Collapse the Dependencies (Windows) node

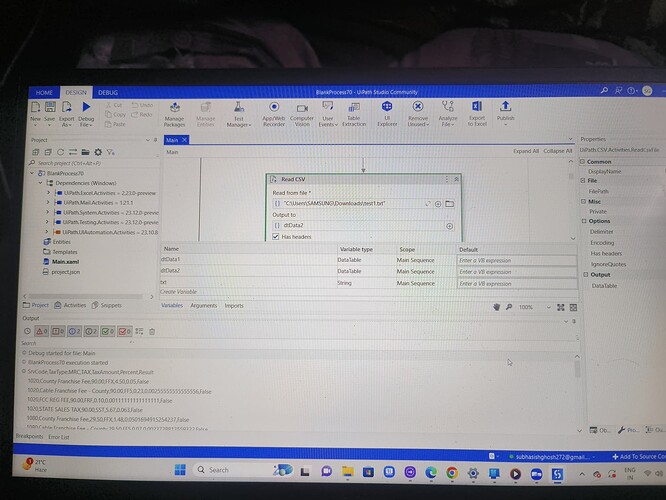point(40,183)
